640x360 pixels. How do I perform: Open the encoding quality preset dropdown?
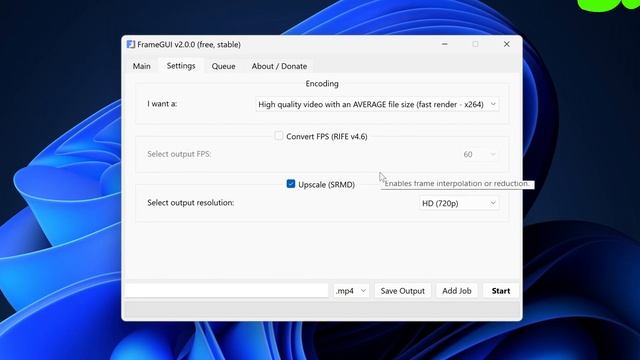pyautogui.click(x=377, y=104)
